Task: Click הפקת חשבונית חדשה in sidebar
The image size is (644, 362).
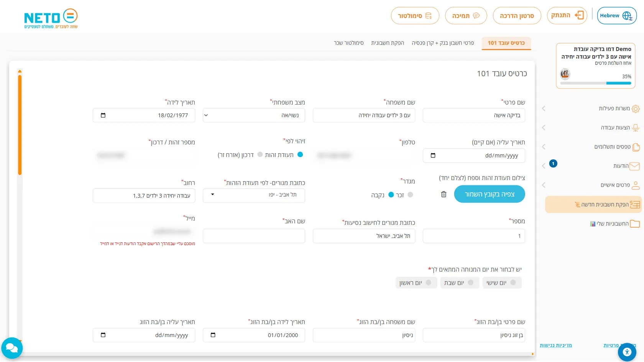Action: 593,205
